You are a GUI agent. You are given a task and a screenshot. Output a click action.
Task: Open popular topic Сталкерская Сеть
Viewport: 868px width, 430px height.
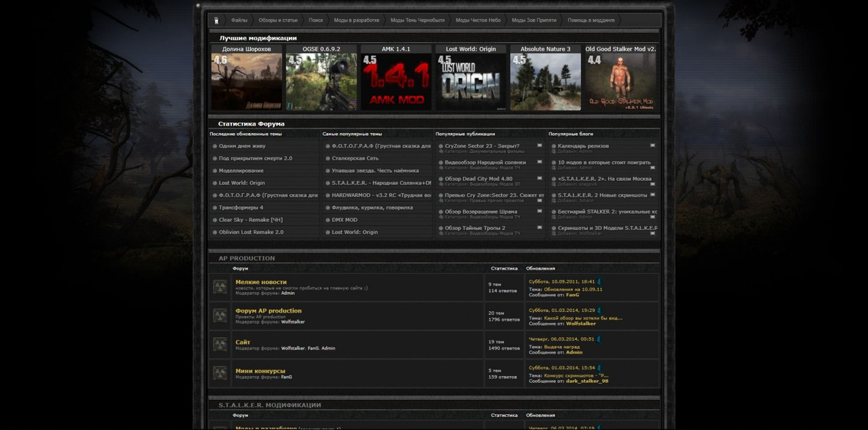pos(355,158)
